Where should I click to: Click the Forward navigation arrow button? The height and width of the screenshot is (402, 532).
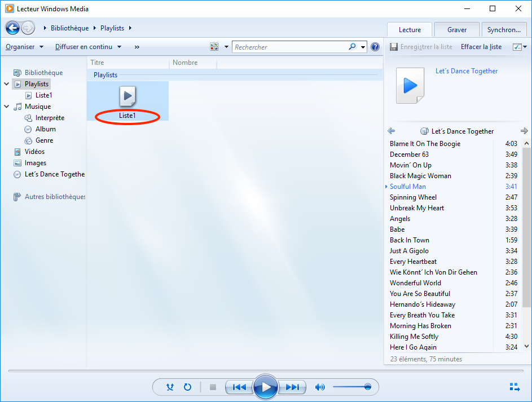(28, 28)
